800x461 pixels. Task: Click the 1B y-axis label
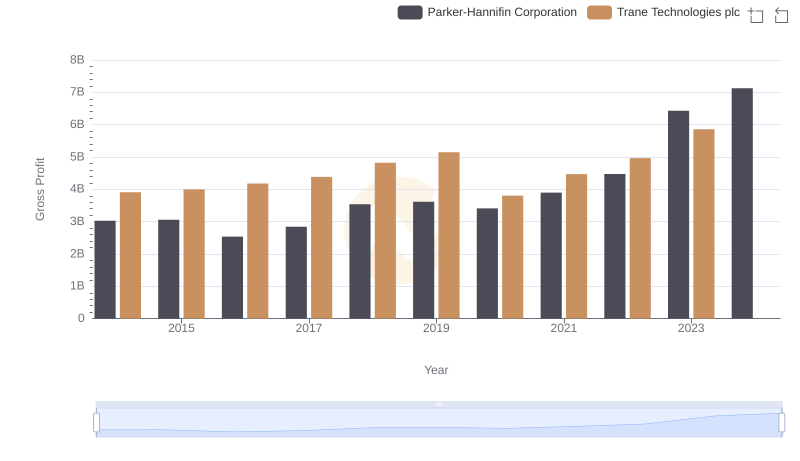tap(77, 286)
